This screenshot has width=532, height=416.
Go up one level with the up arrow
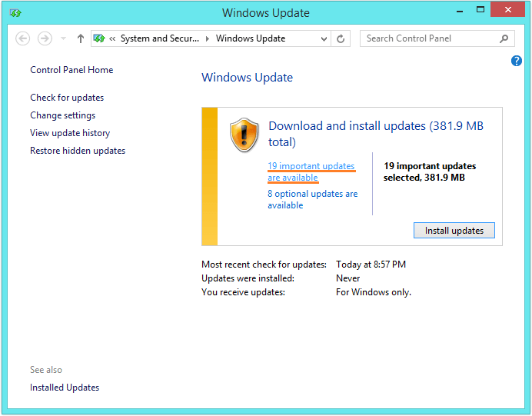81,38
